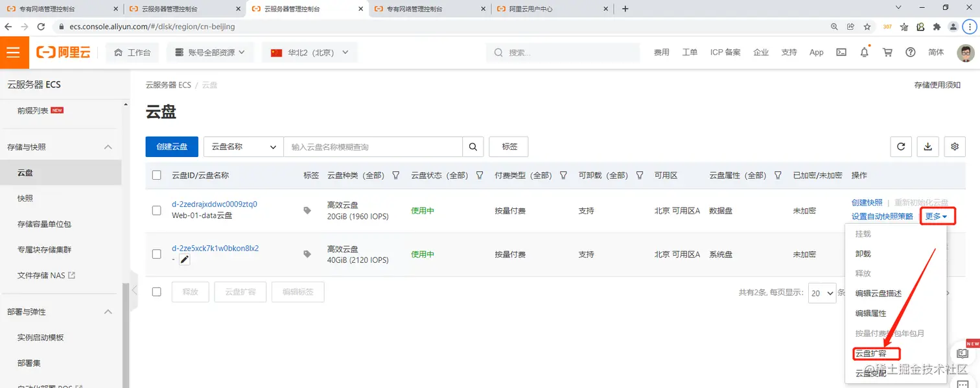Toggle the 更多 dropdown for the data disk
The image size is (980, 388).
(937, 216)
